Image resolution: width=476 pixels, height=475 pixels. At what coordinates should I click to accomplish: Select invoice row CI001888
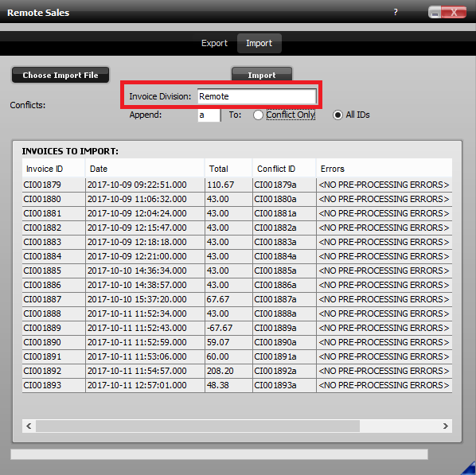pyautogui.click(x=237, y=313)
